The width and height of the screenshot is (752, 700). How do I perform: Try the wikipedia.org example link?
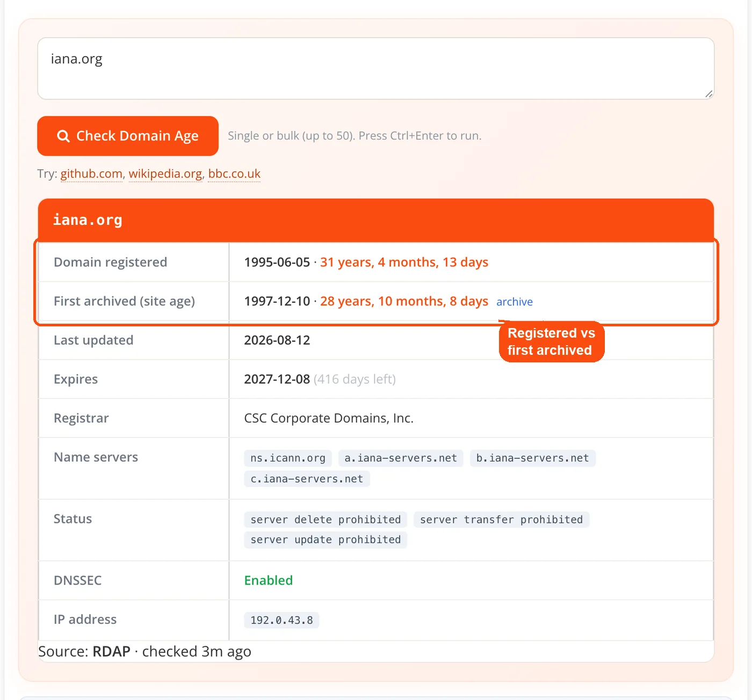coord(165,174)
